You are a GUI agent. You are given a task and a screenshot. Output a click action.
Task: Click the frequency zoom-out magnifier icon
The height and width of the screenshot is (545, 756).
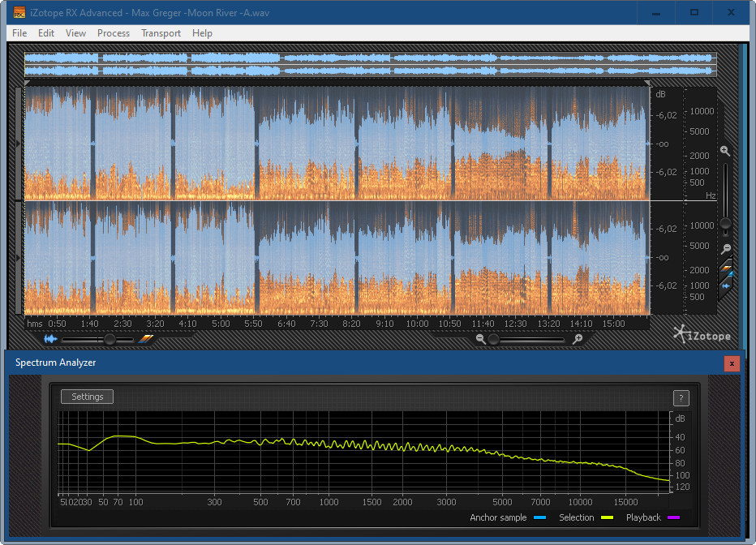point(725,248)
